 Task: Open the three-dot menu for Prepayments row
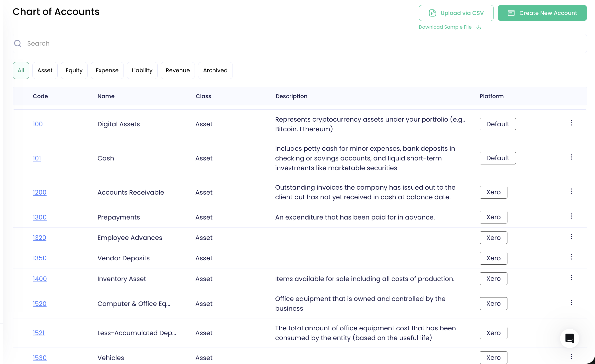(x=571, y=216)
